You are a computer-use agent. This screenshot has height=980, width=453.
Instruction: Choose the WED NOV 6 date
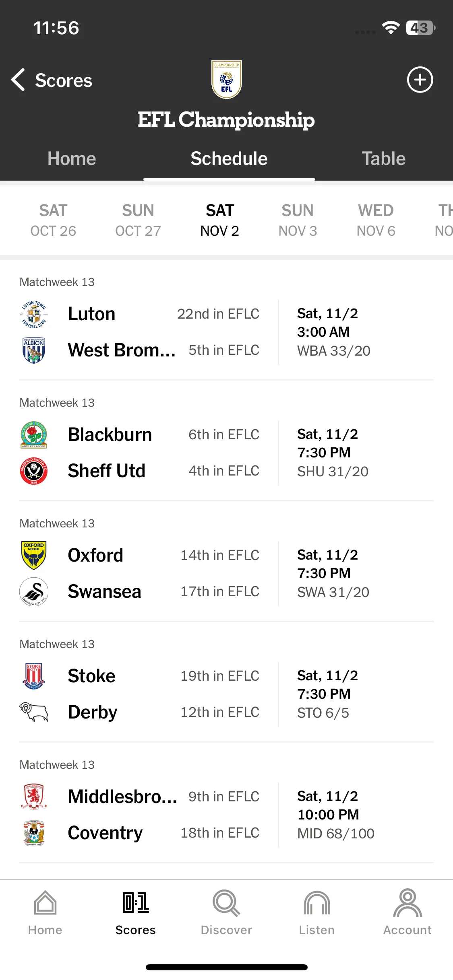(376, 220)
